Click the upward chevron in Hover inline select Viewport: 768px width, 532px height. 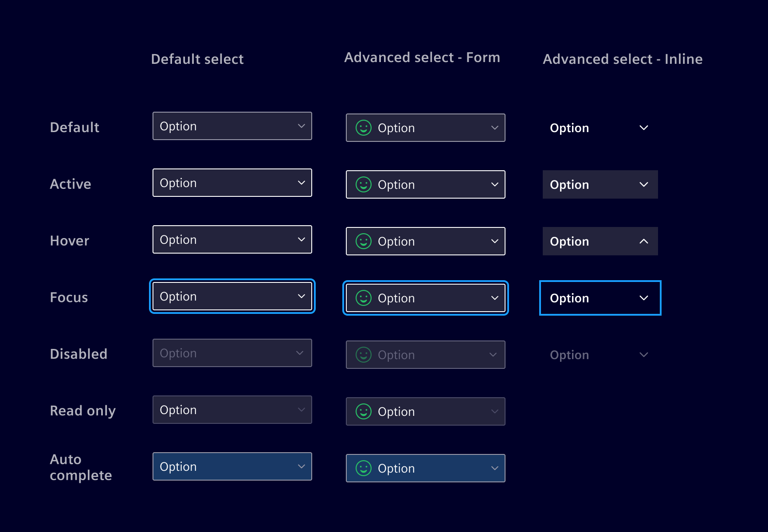[644, 241]
